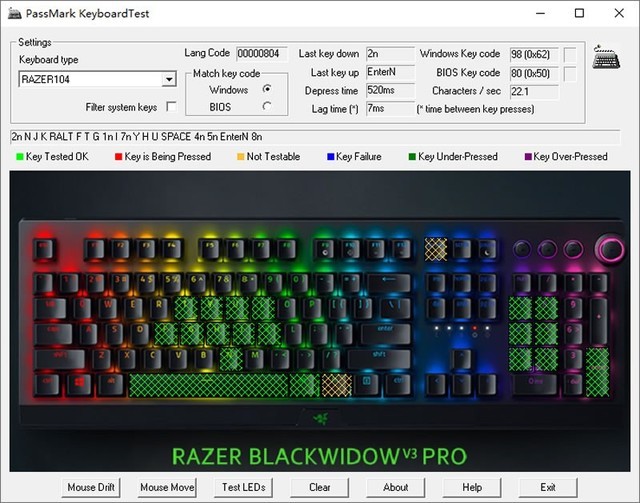Click the numpad 9 key on keyboard image
This screenshot has width=640, height=503.
click(x=573, y=307)
